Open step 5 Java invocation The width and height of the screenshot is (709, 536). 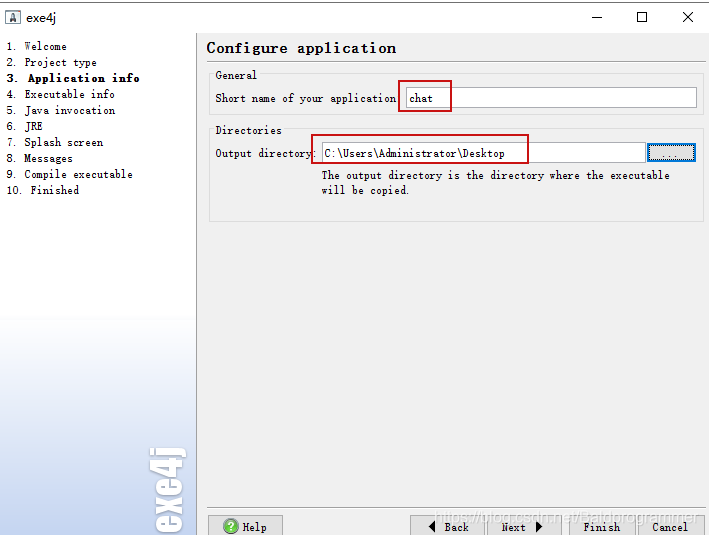click(x=61, y=110)
